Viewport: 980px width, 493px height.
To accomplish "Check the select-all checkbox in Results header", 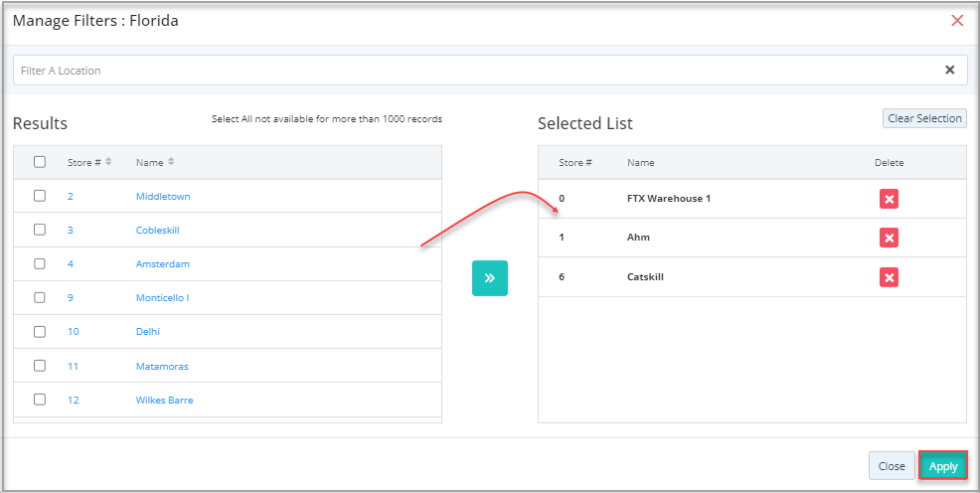I will pyautogui.click(x=40, y=162).
